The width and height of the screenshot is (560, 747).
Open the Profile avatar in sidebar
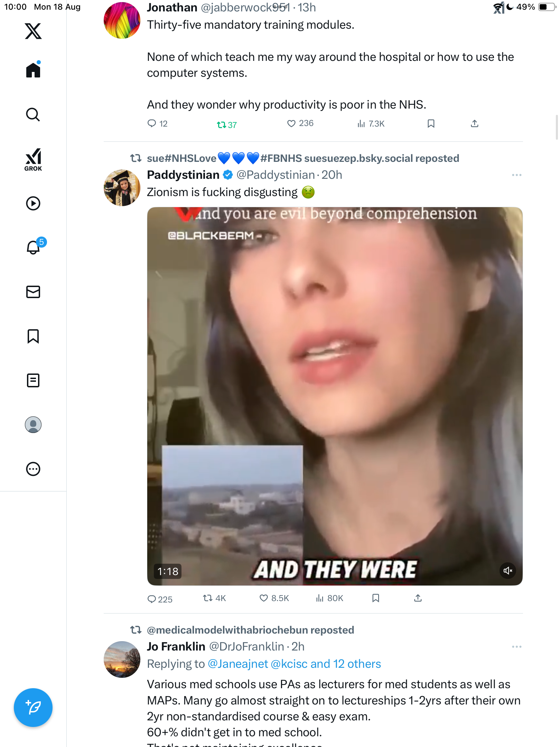click(33, 425)
